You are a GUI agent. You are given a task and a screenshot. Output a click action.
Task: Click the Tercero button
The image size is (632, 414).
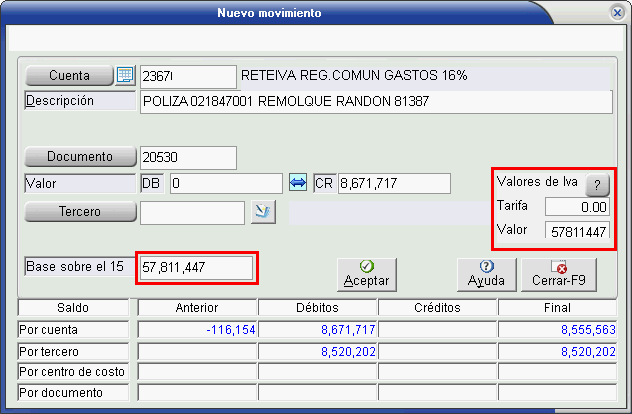(x=79, y=212)
